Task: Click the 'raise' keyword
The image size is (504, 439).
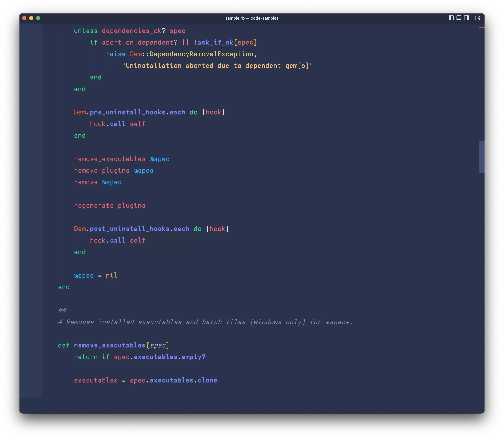Action: pos(116,54)
